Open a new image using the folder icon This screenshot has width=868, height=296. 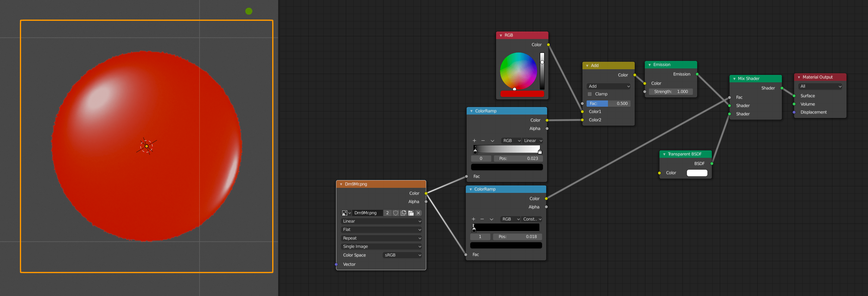411,213
